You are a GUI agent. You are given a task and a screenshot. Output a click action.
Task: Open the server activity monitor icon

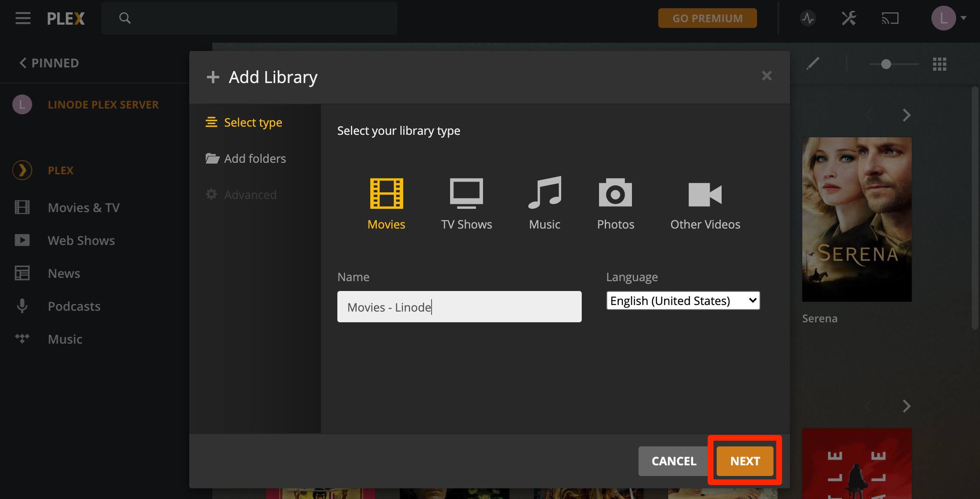coord(808,18)
